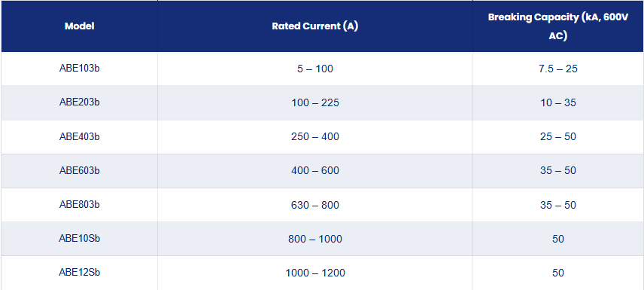Select the ABE10Sb model cell
Screen dimensions: 644x290
79,239
